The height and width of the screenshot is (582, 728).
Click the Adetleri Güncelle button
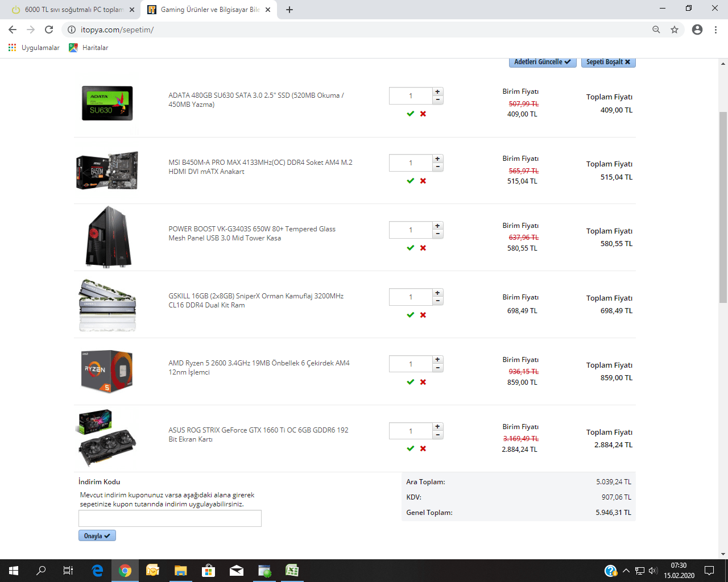pos(543,62)
